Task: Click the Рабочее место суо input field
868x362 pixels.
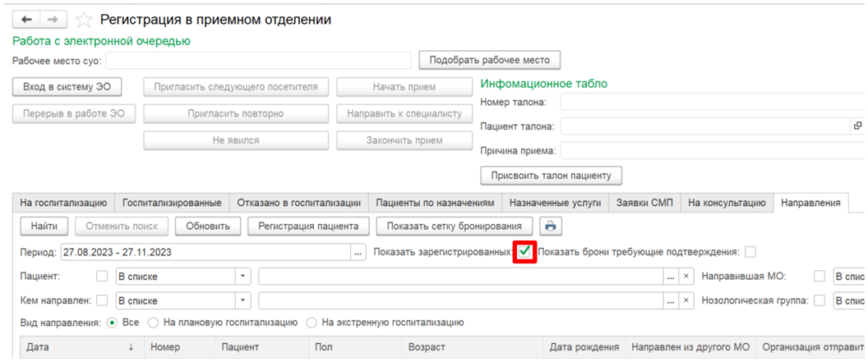Action: click(x=258, y=60)
